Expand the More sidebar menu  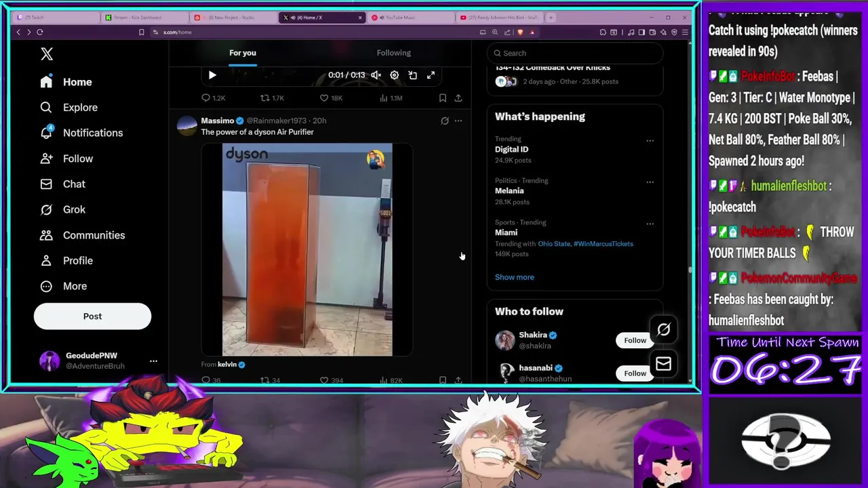point(64,286)
